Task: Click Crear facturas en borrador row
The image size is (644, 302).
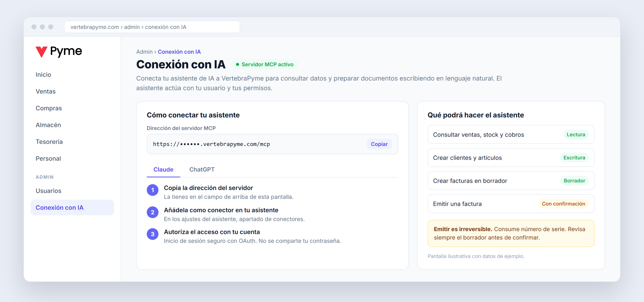Action: tap(511, 181)
